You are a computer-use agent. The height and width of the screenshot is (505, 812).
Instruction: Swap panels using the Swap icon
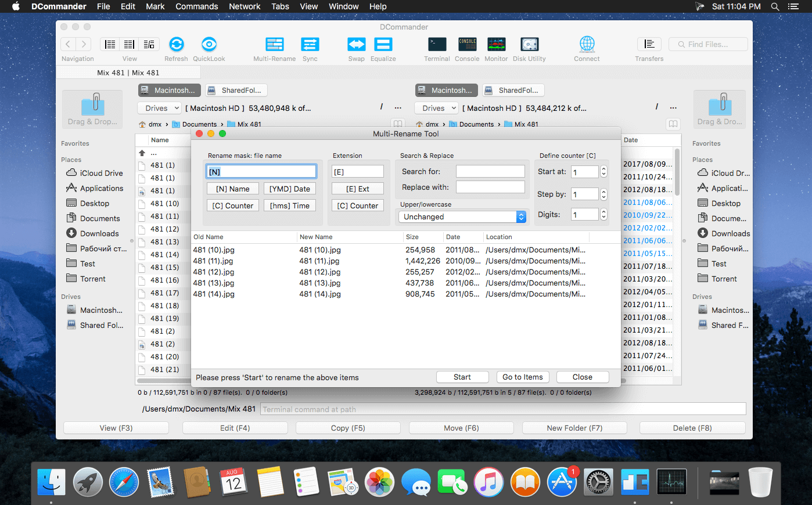(357, 44)
